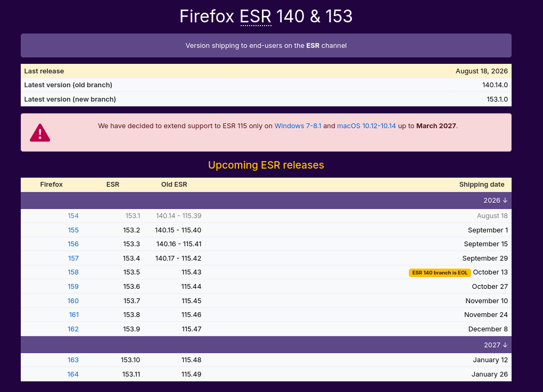Click the greyed 'August 18' shipping date
Image resolution: width=543 pixels, height=392 pixels.
tap(492, 216)
